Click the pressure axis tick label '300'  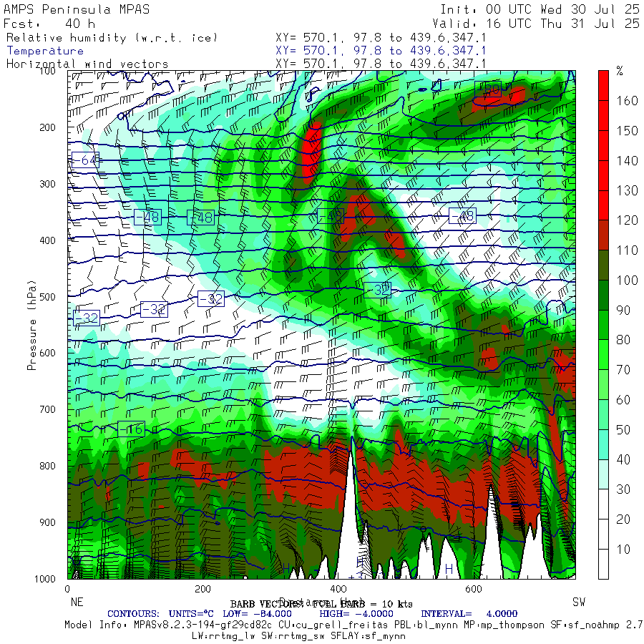[48, 184]
